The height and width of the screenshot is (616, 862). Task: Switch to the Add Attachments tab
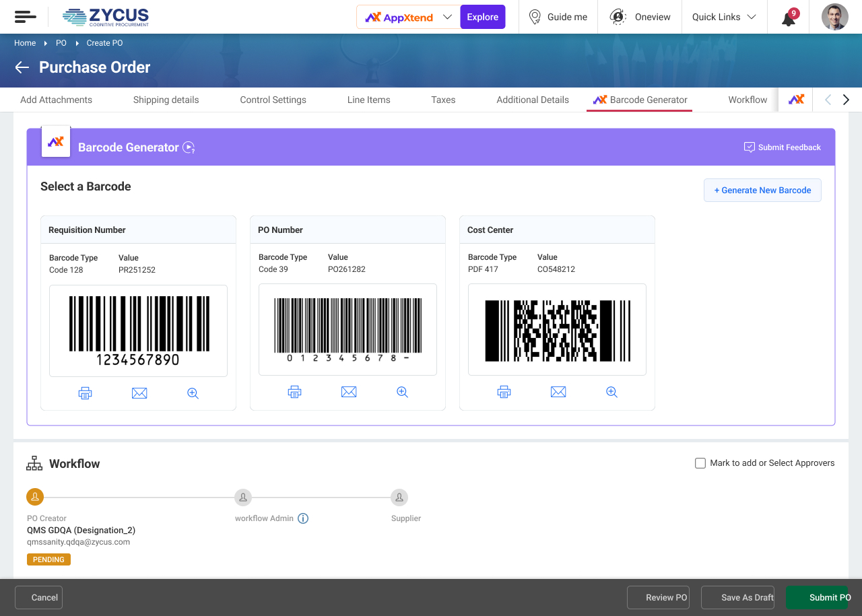[57, 100]
